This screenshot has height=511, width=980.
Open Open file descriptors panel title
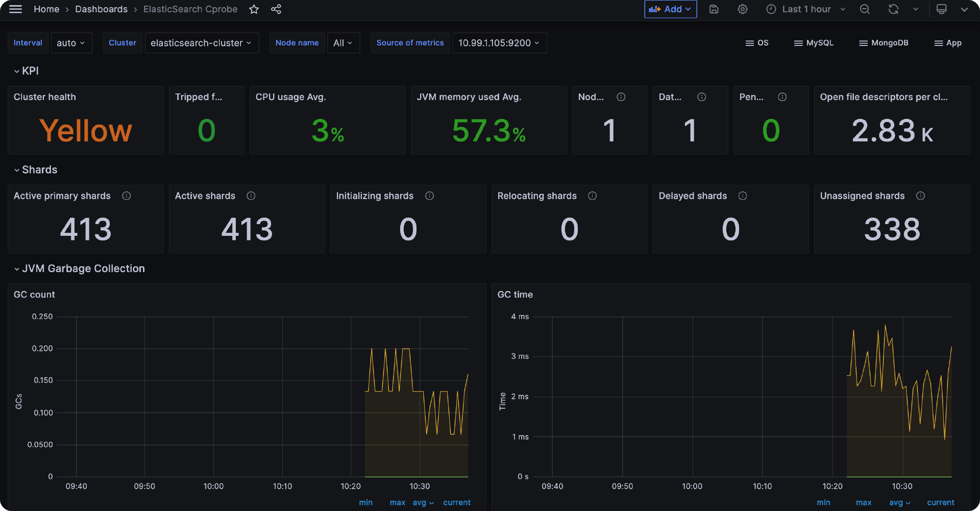coord(884,97)
